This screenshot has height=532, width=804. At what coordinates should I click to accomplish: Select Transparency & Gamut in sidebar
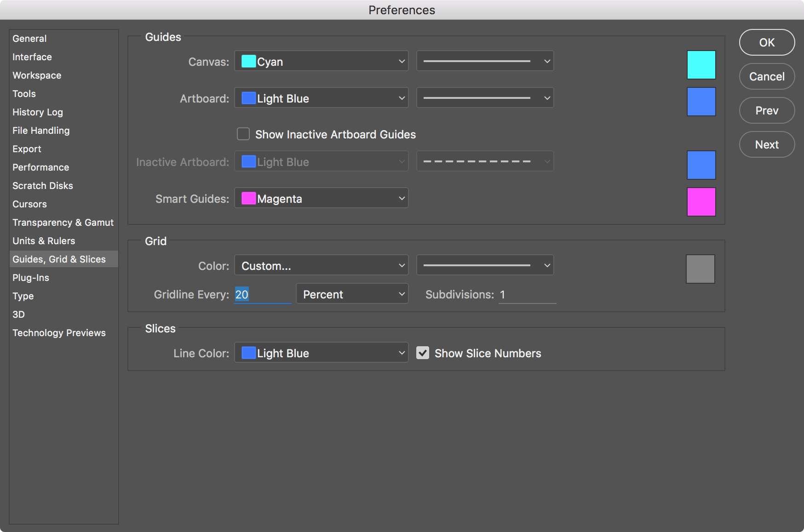[63, 223]
